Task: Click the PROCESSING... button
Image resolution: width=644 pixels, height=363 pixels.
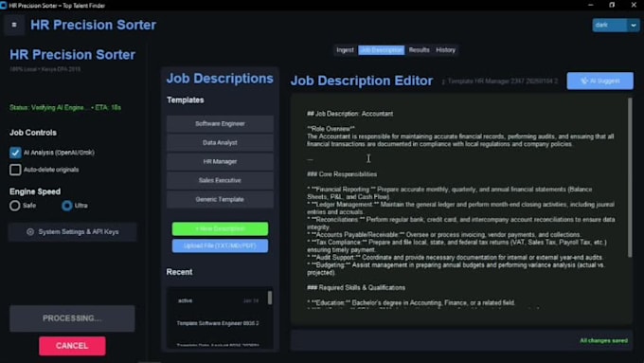Action: click(x=72, y=318)
